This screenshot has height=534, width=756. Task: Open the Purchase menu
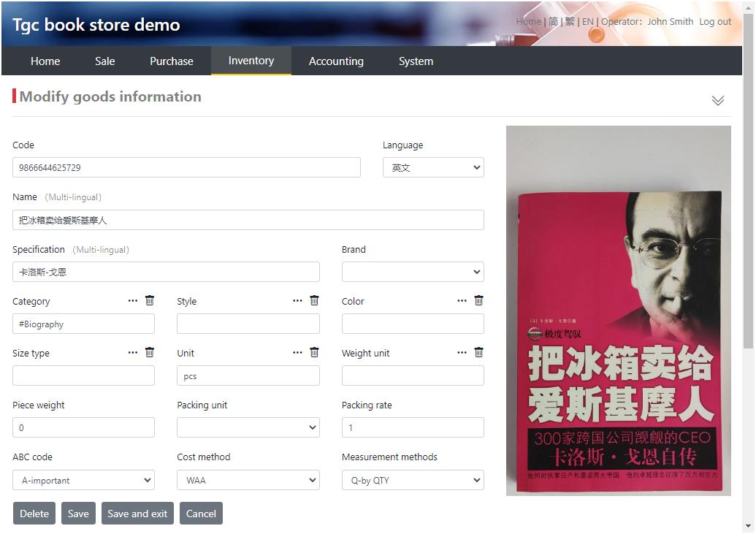(172, 61)
